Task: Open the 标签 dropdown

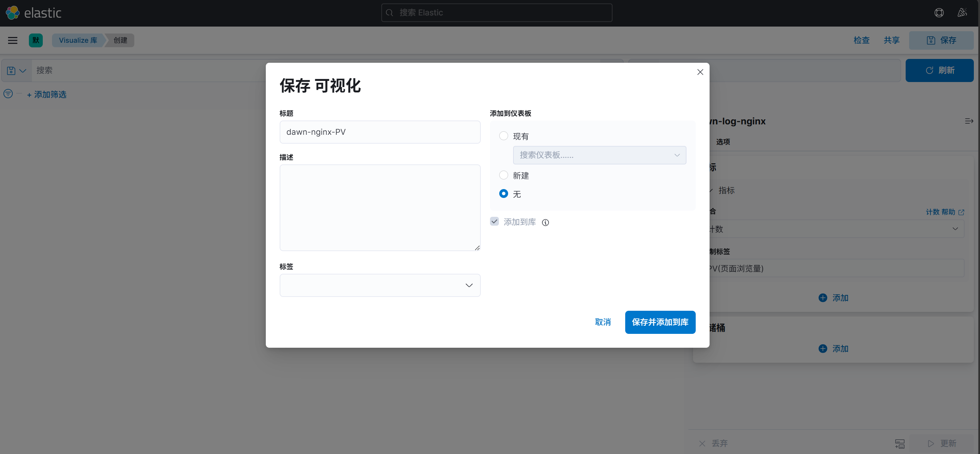Action: pyautogui.click(x=380, y=285)
